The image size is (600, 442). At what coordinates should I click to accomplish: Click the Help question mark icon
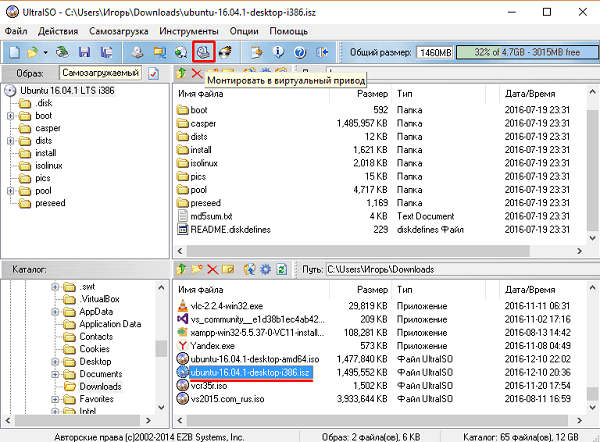300,51
